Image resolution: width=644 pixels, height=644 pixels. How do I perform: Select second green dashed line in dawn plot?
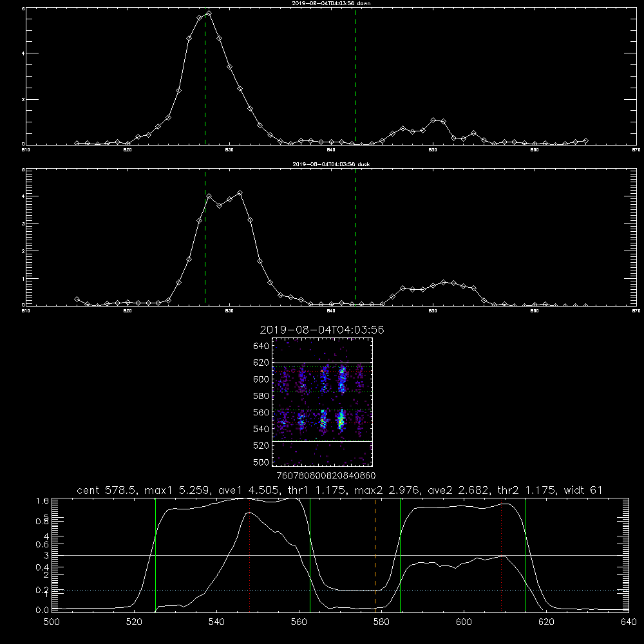coord(355,76)
